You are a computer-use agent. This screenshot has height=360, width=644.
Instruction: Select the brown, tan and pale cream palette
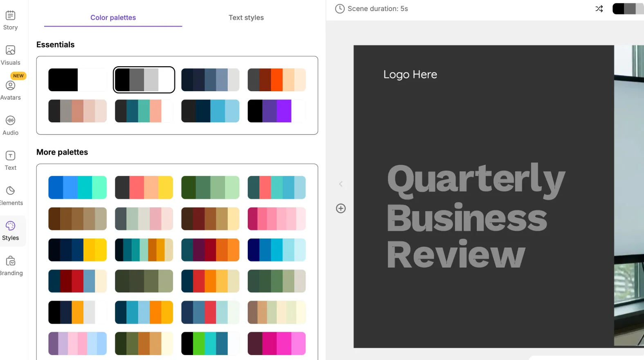277,312
